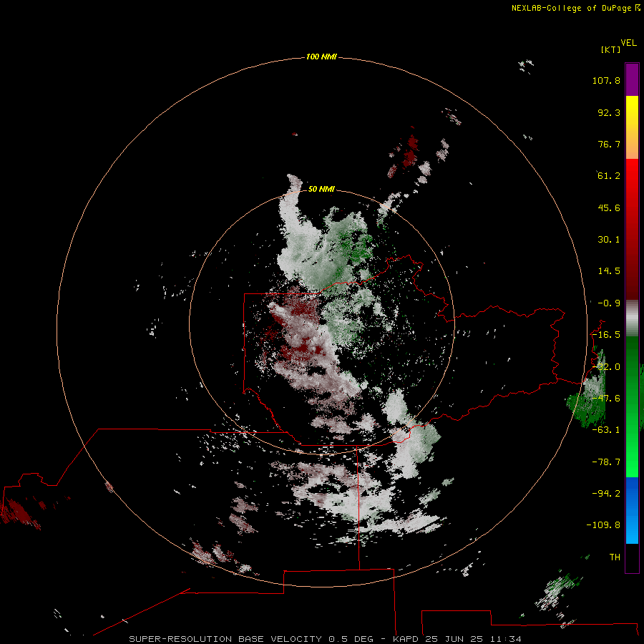
Task: Click the 30.1 scale value
Action: 609,240
